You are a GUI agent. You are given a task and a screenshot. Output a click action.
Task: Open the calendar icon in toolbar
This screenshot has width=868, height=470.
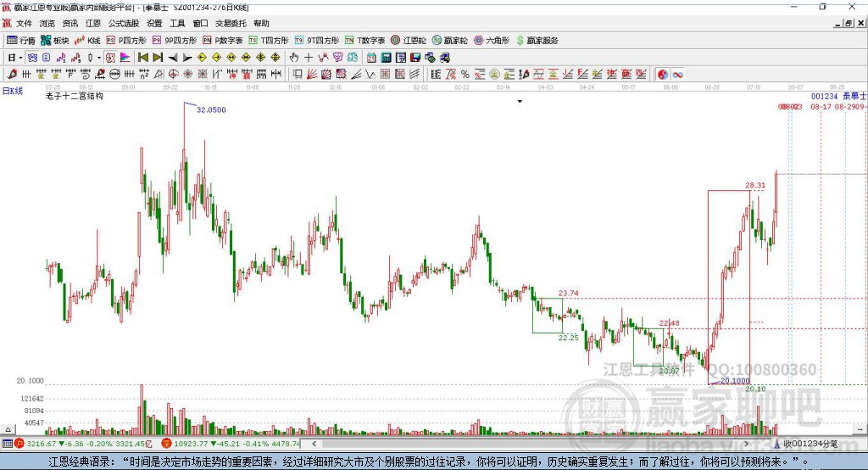371,58
